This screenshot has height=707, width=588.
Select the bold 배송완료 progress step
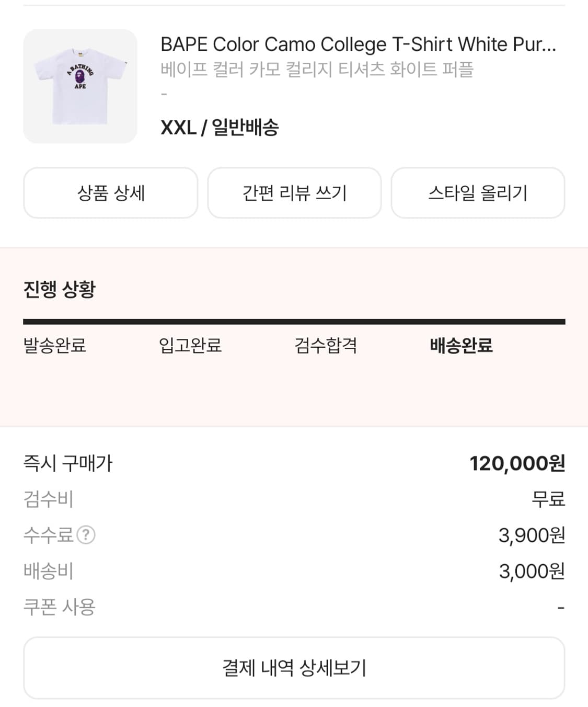[x=461, y=346]
